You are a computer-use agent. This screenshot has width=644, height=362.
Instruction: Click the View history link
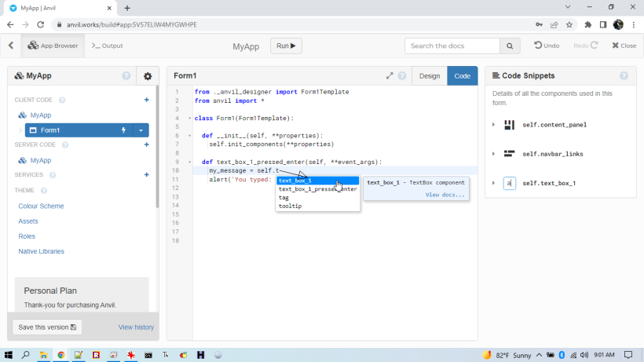click(x=136, y=327)
